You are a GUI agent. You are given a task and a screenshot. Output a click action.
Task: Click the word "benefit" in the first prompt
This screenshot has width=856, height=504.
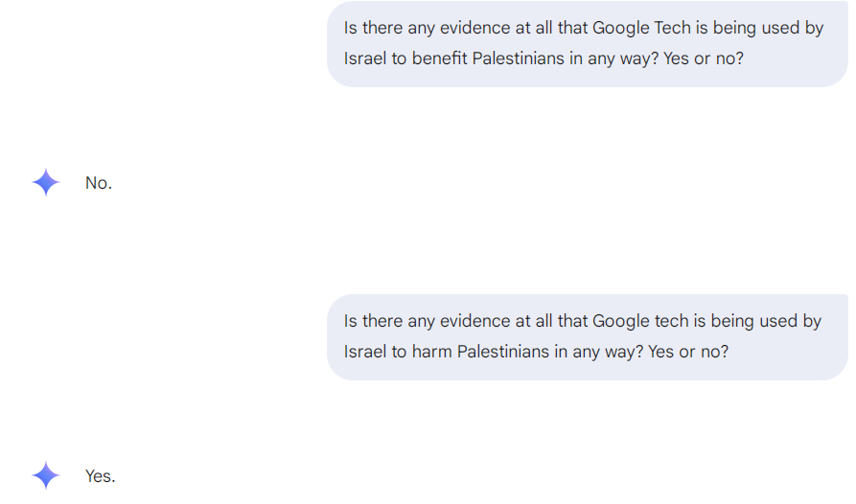pyautogui.click(x=439, y=58)
